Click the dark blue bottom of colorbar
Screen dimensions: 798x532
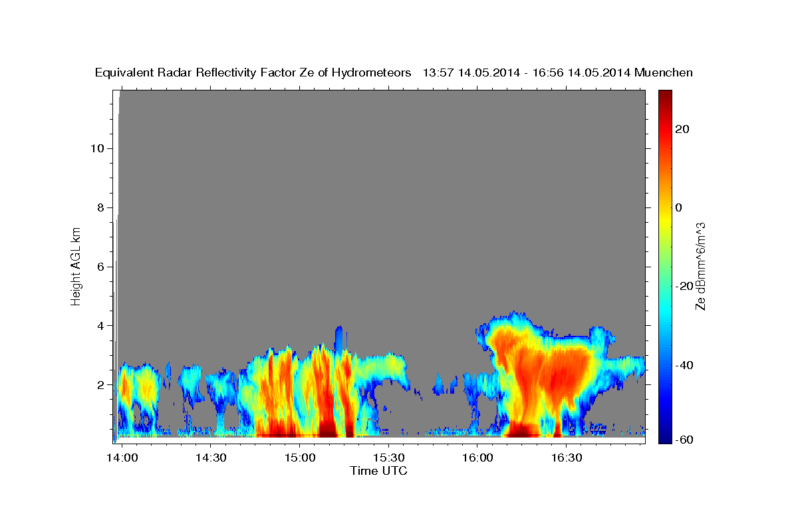click(664, 436)
